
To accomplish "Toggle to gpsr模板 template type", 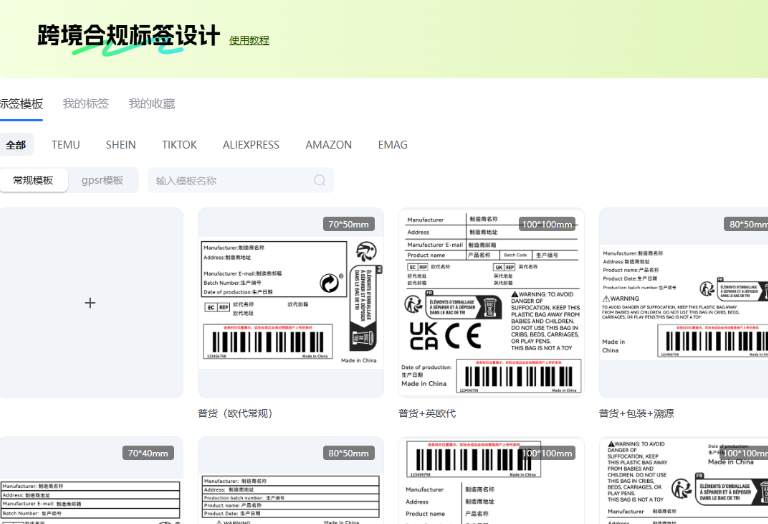I will point(102,181).
